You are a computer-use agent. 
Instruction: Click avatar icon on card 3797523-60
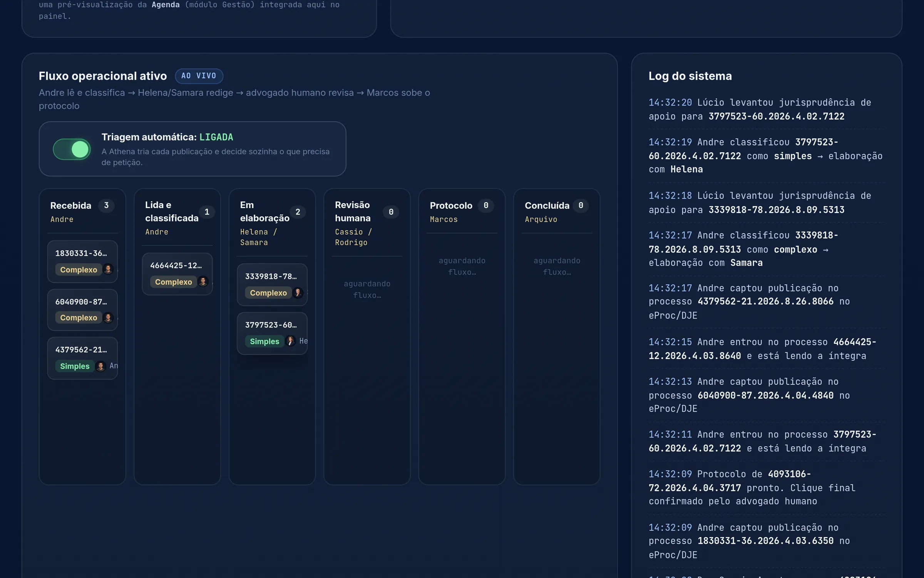(290, 341)
